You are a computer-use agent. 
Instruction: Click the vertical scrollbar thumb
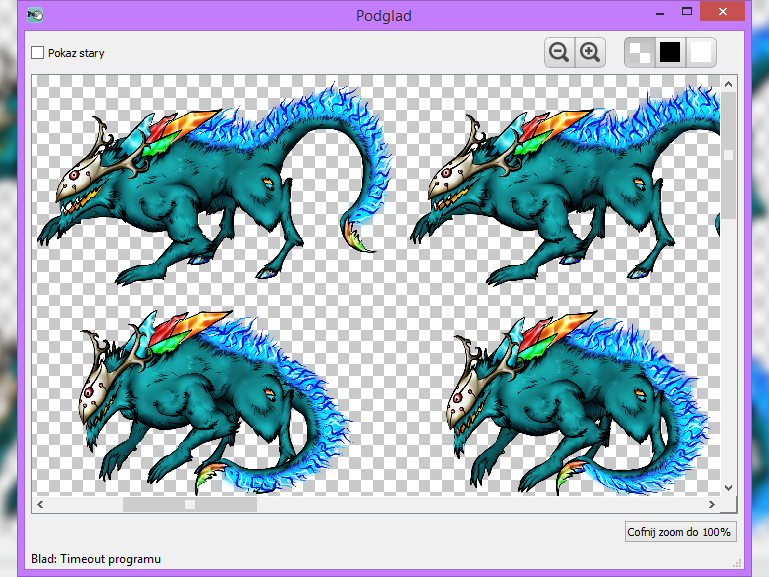(x=728, y=155)
